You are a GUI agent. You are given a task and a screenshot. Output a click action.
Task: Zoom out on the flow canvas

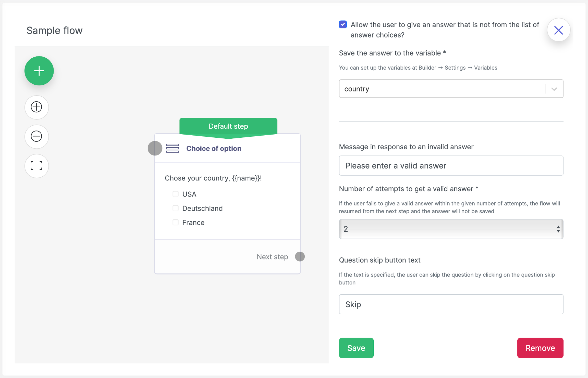[36, 136]
